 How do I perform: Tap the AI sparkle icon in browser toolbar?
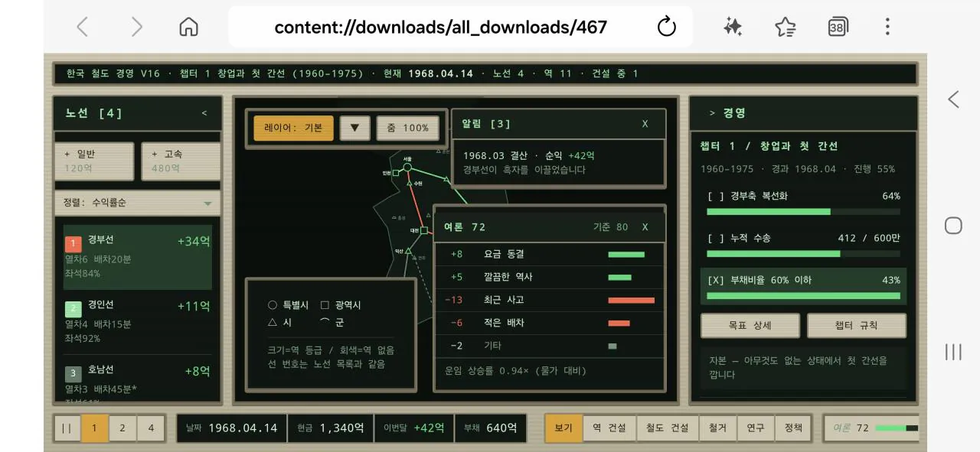[733, 27]
